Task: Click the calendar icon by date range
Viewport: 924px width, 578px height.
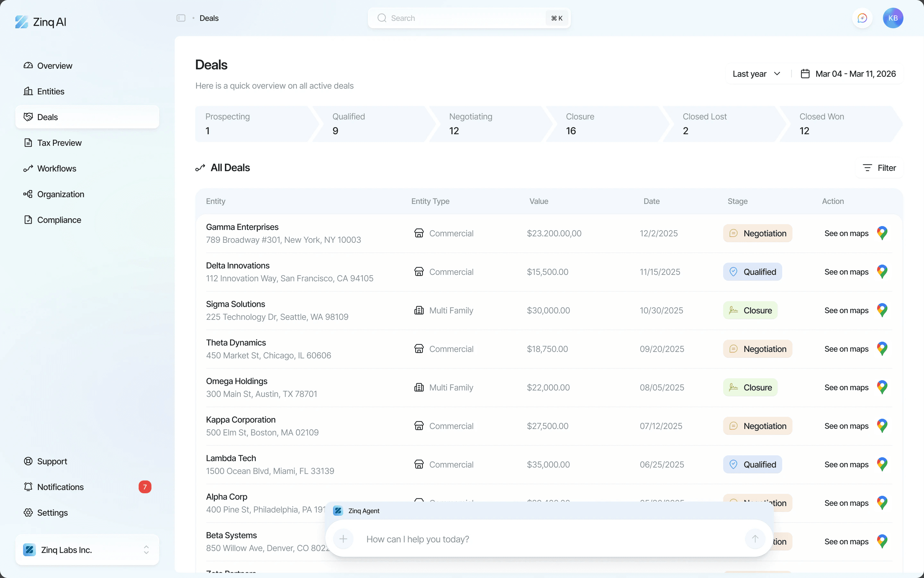Action: point(805,74)
